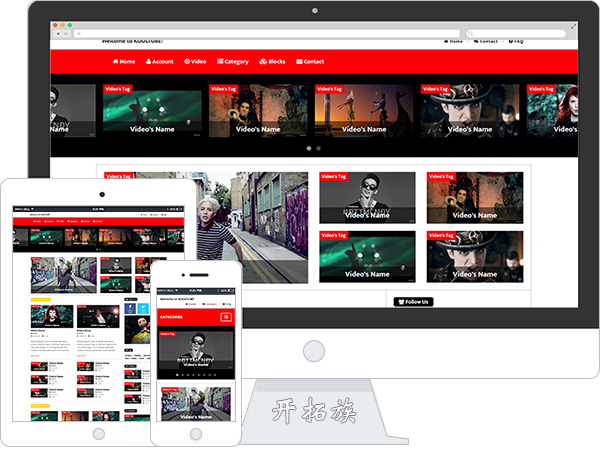This screenshot has width=600, height=450.
Task: Open the sunset dancers video in the carousel
Action: pos(364,111)
